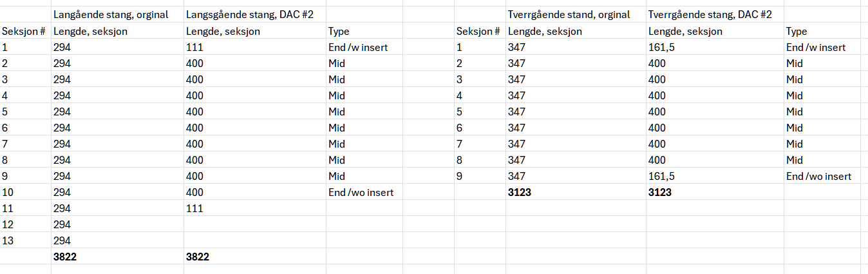Select bold total 3123 under Tverrgående DAC #2
Screen dimensions: 868x274
(660, 192)
